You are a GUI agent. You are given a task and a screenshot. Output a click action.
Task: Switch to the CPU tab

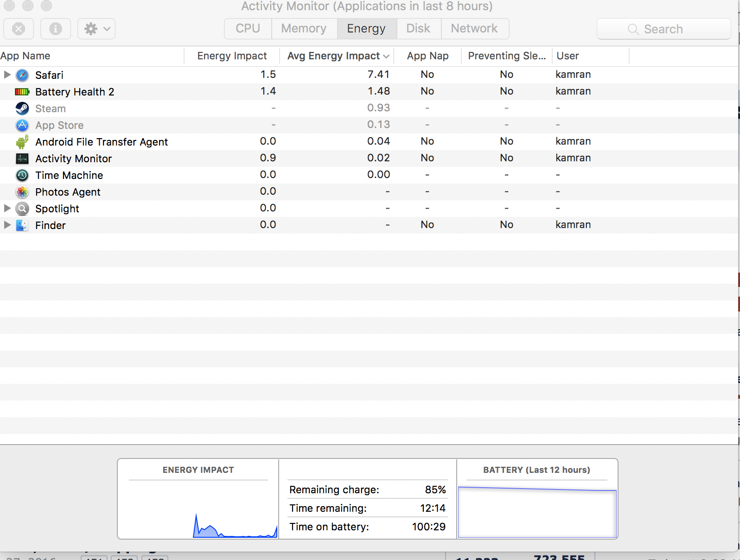click(x=248, y=29)
